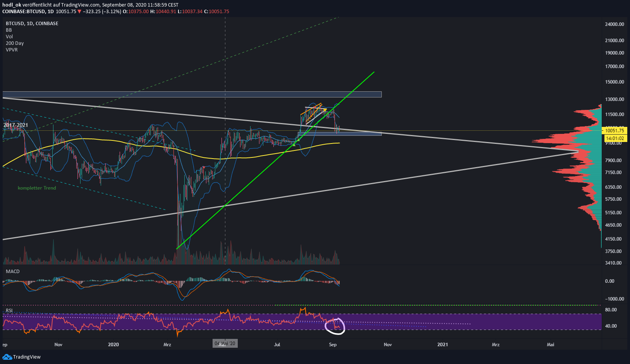Click the 24000.00 price axis label

(x=615, y=24)
